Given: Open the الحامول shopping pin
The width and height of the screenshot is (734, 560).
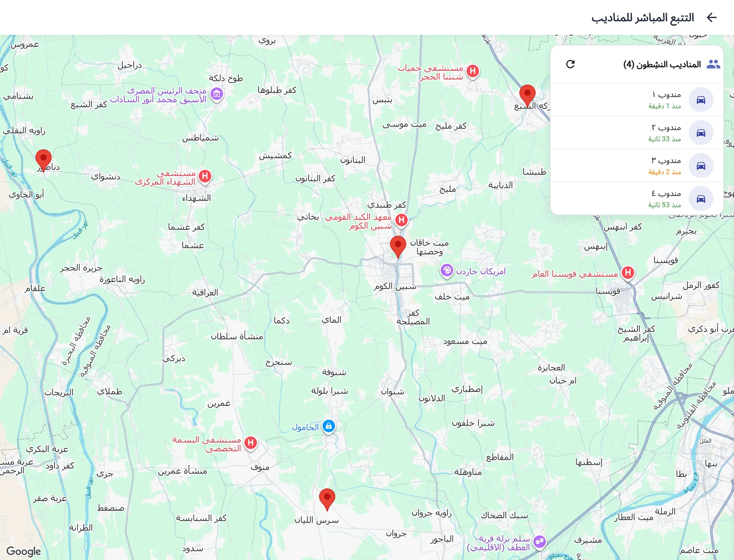Looking at the screenshot, I should [328, 426].
